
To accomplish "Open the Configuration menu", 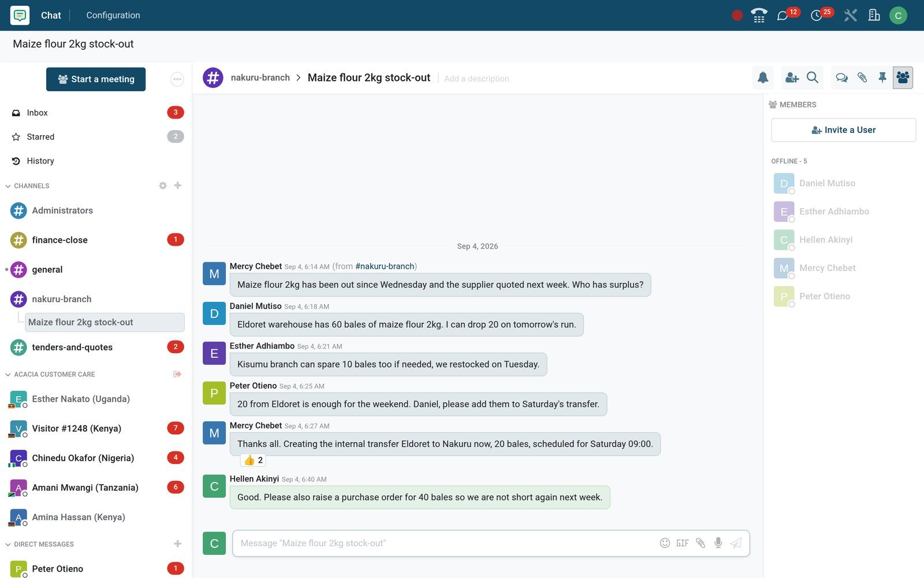I will click(x=113, y=16).
